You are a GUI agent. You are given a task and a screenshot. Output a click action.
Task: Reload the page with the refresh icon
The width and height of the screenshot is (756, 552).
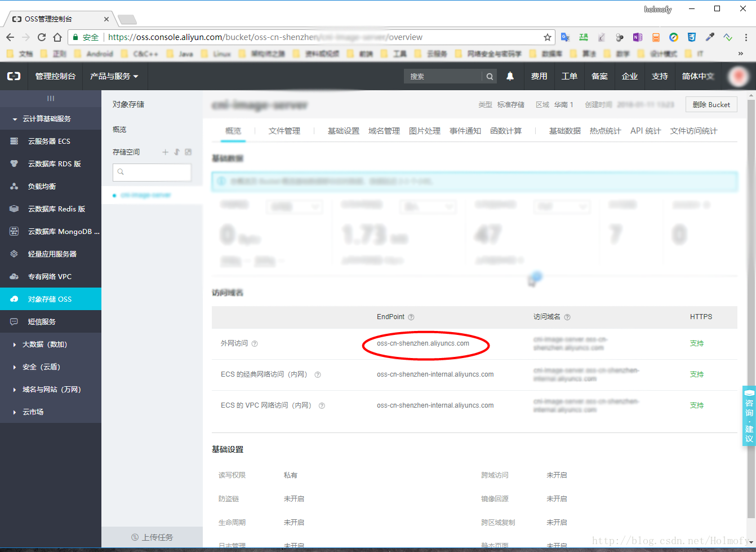click(42, 37)
